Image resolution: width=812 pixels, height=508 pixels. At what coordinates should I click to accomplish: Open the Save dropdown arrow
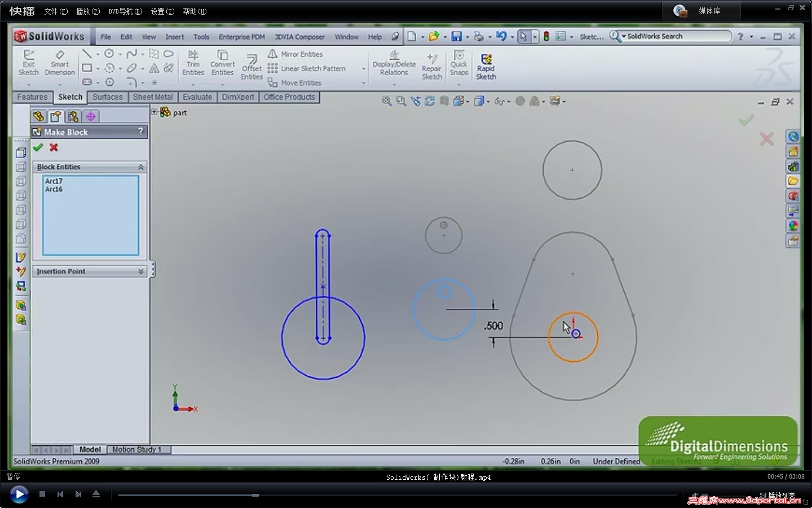point(467,37)
